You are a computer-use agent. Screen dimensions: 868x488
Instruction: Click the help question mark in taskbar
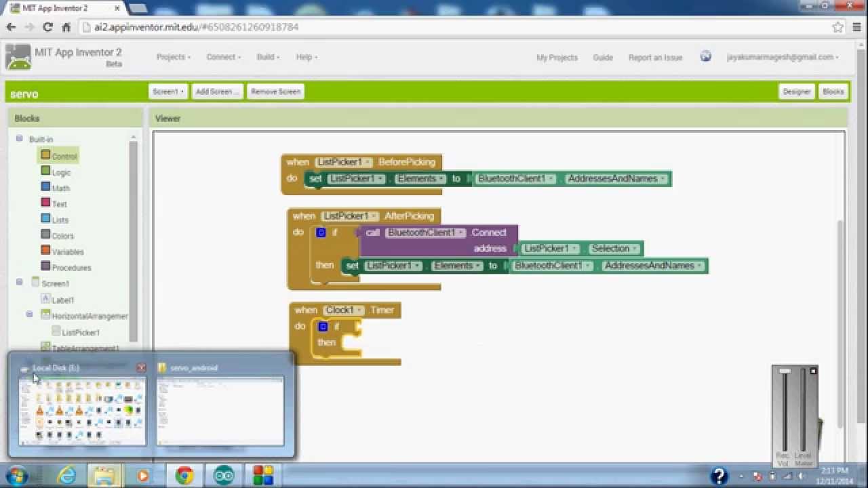[719, 476]
